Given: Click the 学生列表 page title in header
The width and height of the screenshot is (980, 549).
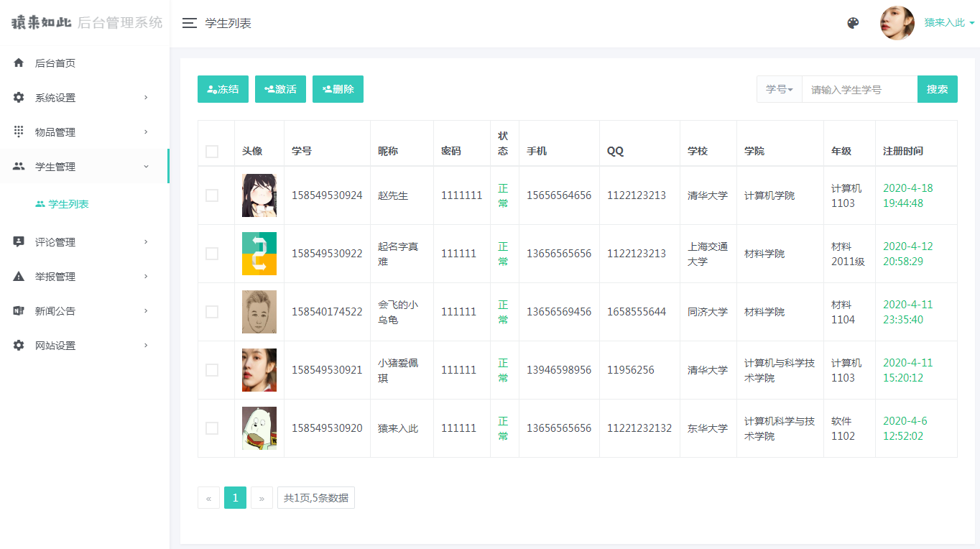Looking at the screenshot, I should pyautogui.click(x=228, y=23).
